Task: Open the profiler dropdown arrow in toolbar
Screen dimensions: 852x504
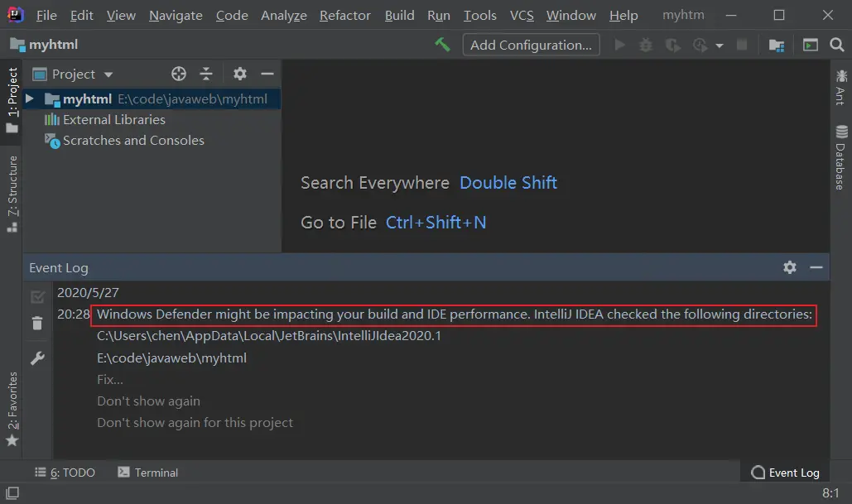Action: (x=720, y=46)
